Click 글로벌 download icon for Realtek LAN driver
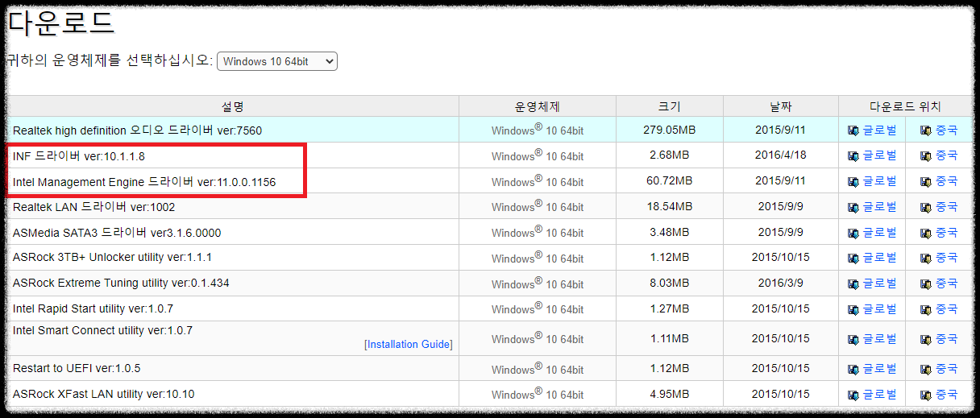Viewport: 980px width, 418px height. click(x=853, y=207)
